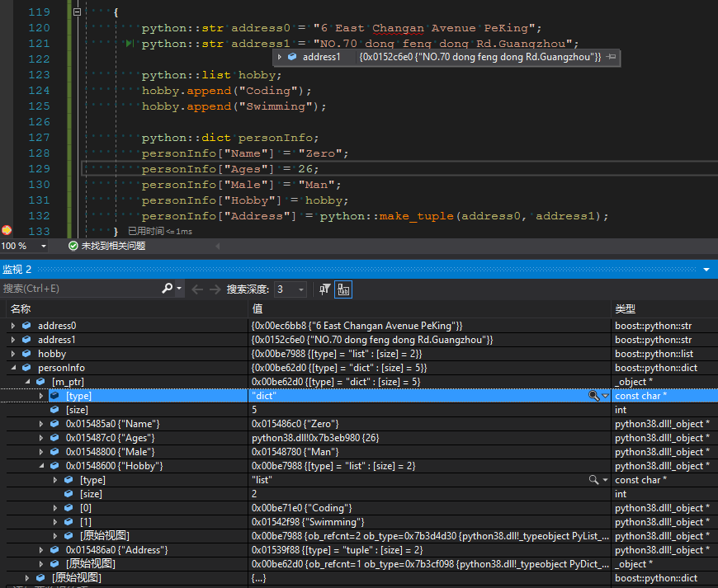Collapse the {"Hobby"} dictionary entry
The width and height of the screenshot is (718, 588).
click(41, 466)
